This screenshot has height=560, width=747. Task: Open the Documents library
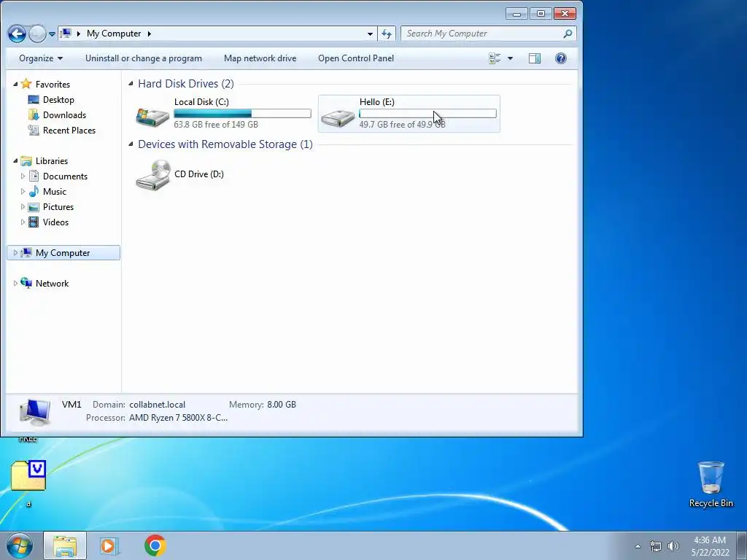point(65,176)
